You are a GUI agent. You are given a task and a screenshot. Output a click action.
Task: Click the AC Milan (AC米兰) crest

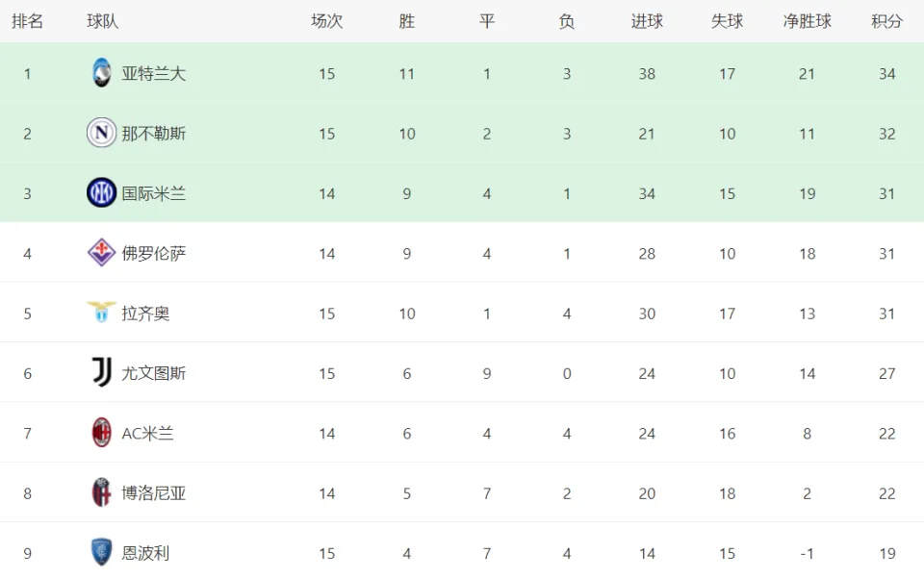point(101,432)
